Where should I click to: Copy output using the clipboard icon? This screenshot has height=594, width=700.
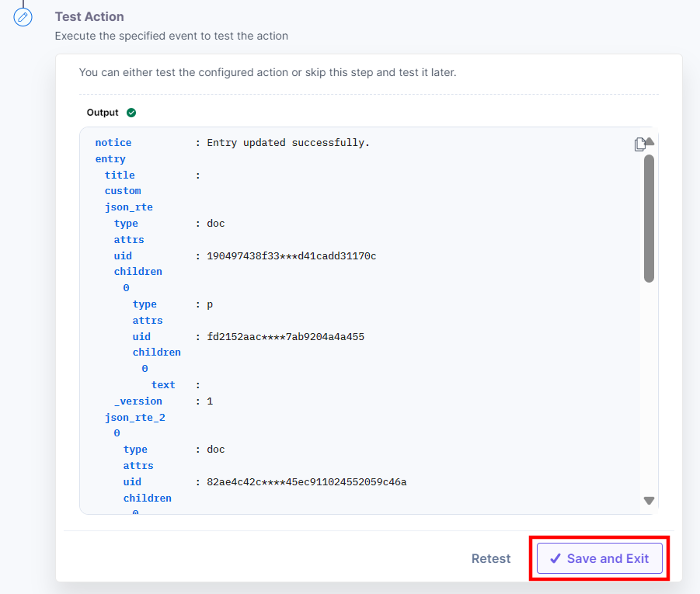(x=639, y=144)
